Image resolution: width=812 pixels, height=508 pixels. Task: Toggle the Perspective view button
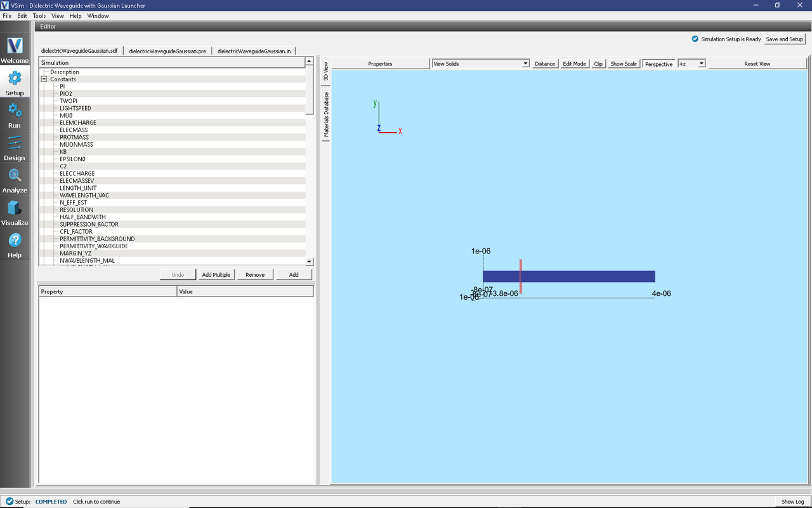click(x=658, y=64)
